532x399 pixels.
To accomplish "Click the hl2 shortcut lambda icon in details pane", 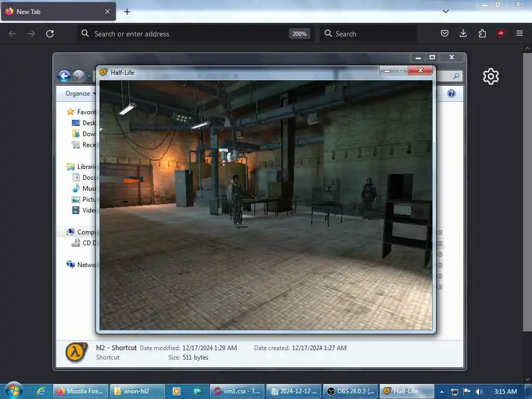I will click(x=76, y=352).
